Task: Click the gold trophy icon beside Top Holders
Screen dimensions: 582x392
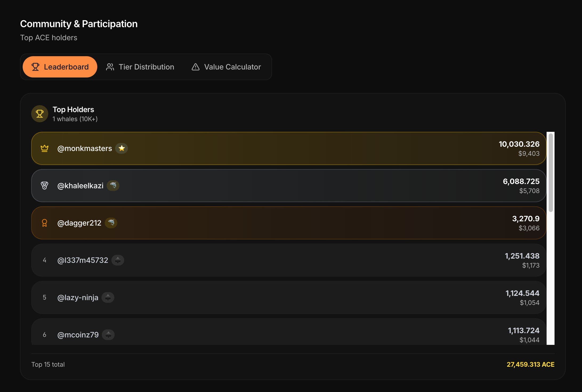Action: (x=40, y=114)
